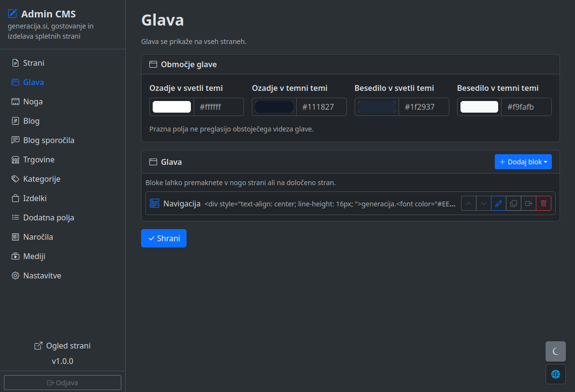Image resolution: width=575 pixels, height=392 pixels.
Task: Toggle dark mode with the moon button
Action: [x=556, y=351]
